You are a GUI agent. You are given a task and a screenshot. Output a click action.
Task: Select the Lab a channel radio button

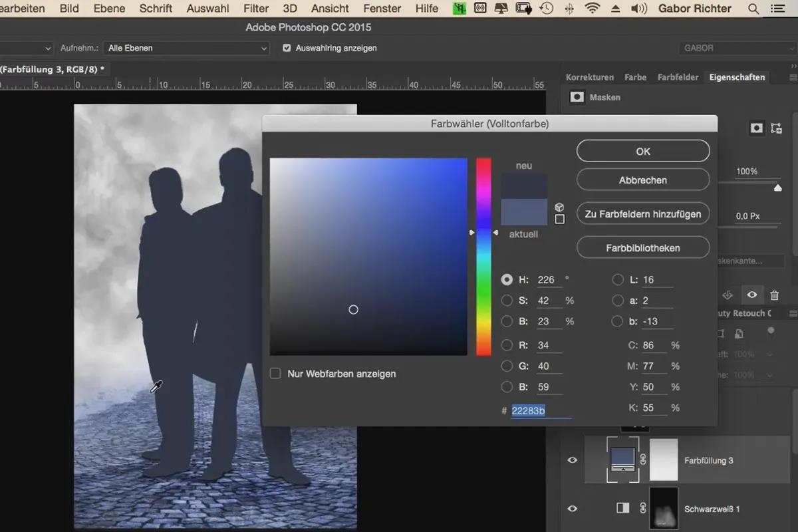[618, 301]
